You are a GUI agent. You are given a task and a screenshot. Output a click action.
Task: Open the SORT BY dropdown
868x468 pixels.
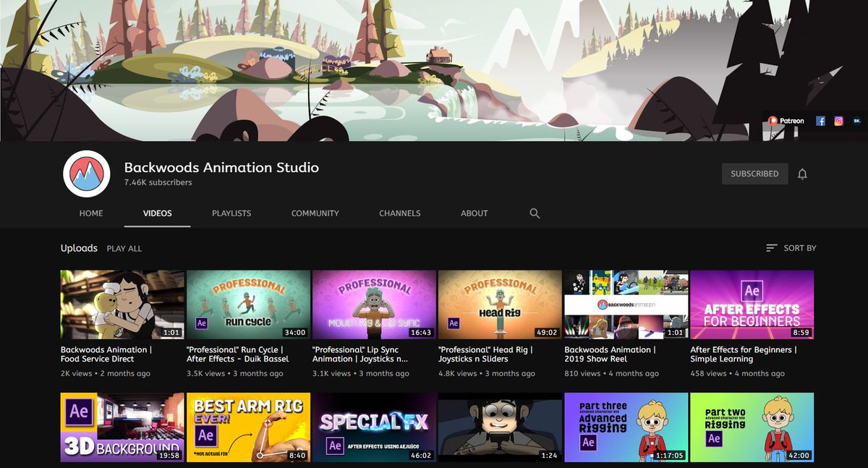[791, 248]
